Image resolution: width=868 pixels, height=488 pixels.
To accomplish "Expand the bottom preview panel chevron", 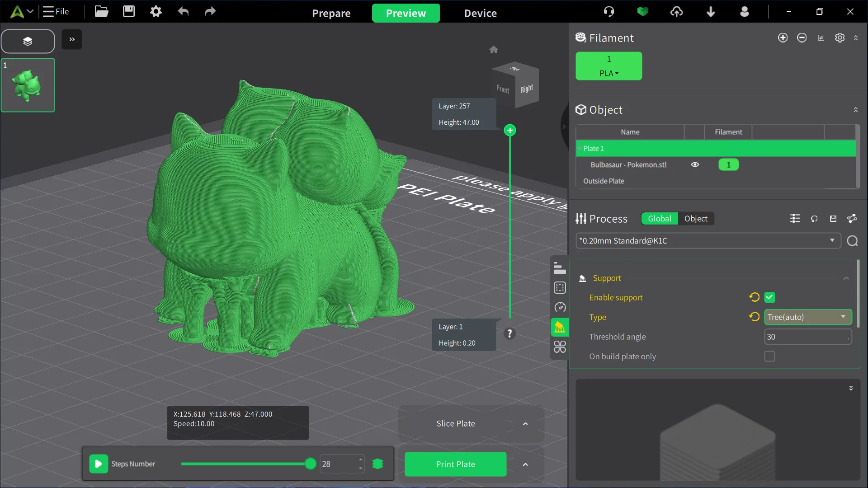I will point(851,388).
